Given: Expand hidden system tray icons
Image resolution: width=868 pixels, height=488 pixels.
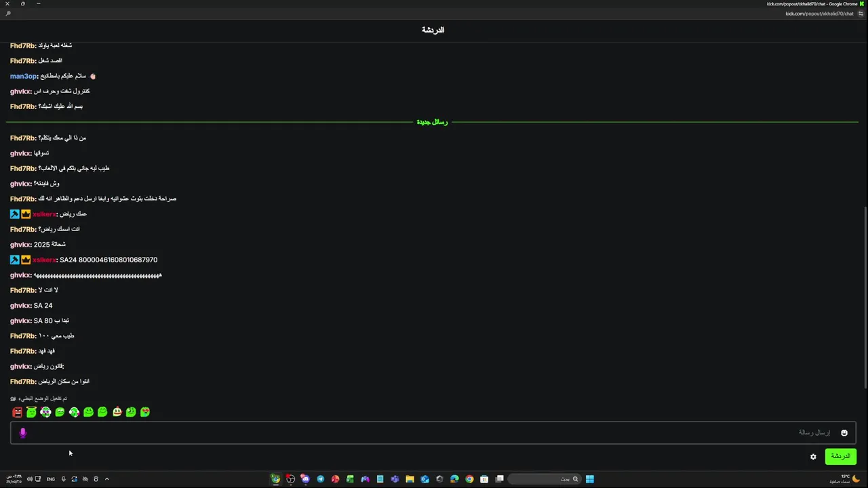Looking at the screenshot, I should pos(106,479).
